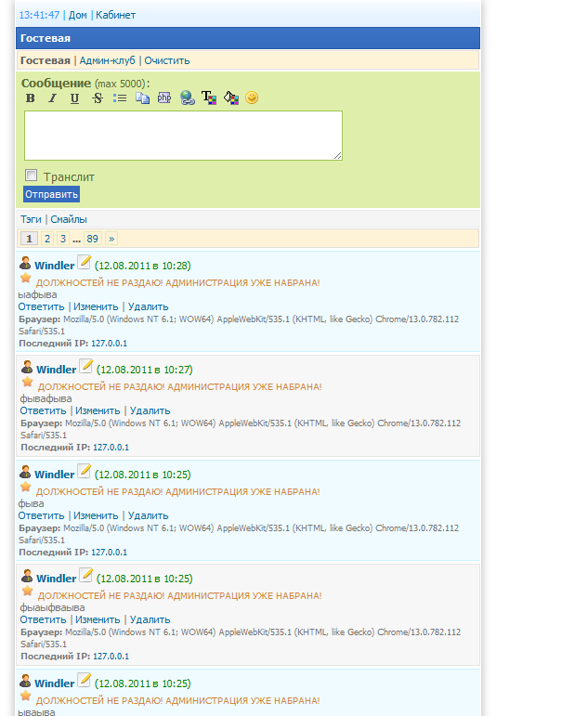Insert PHP code tag icon
The width and height of the screenshot is (588, 716).
tap(164, 98)
